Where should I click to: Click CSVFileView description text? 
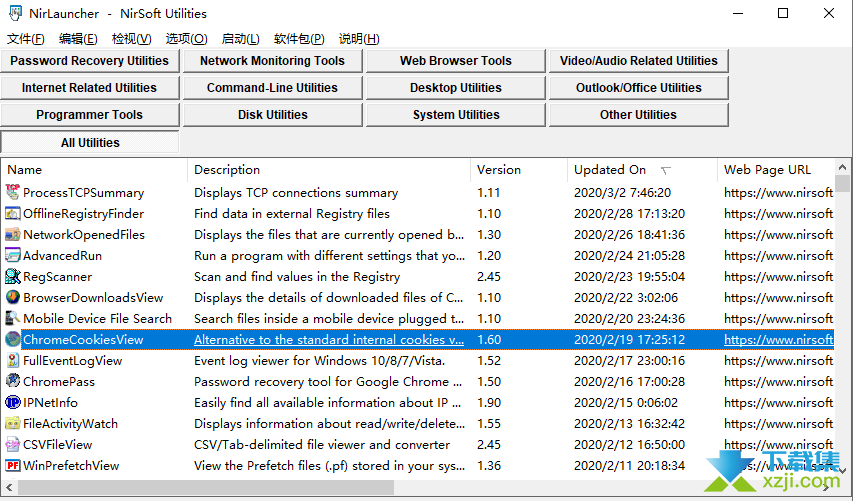[322, 444]
